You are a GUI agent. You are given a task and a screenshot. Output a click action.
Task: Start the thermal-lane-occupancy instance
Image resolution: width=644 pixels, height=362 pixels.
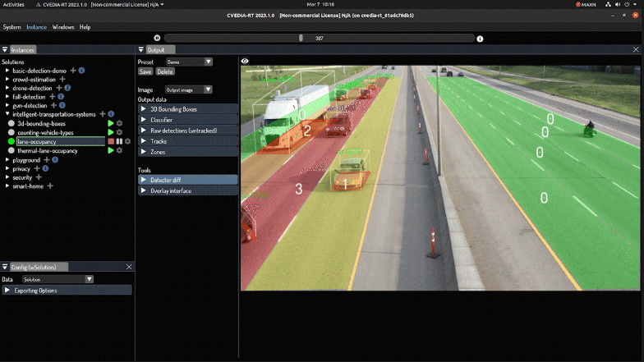pos(111,150)
